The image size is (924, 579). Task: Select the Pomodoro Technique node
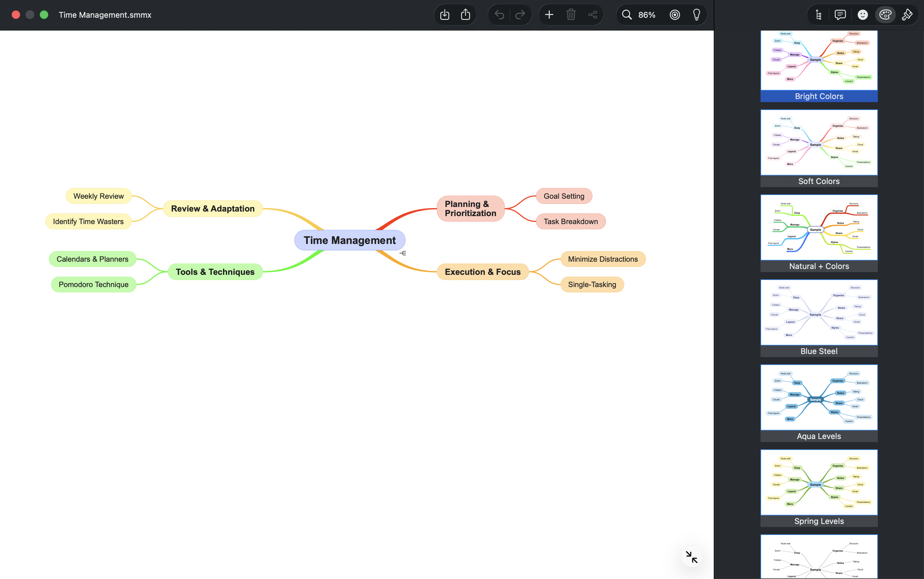[x=94, y=285]
